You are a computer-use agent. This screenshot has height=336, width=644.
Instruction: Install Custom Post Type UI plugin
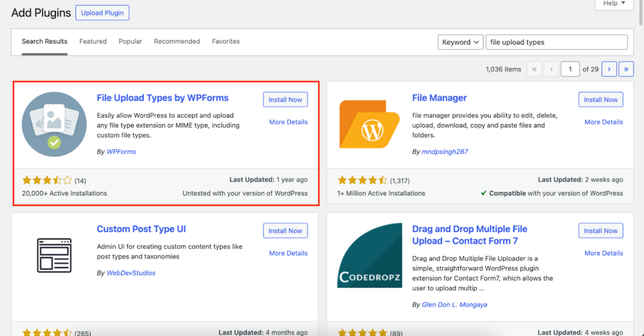286,230
